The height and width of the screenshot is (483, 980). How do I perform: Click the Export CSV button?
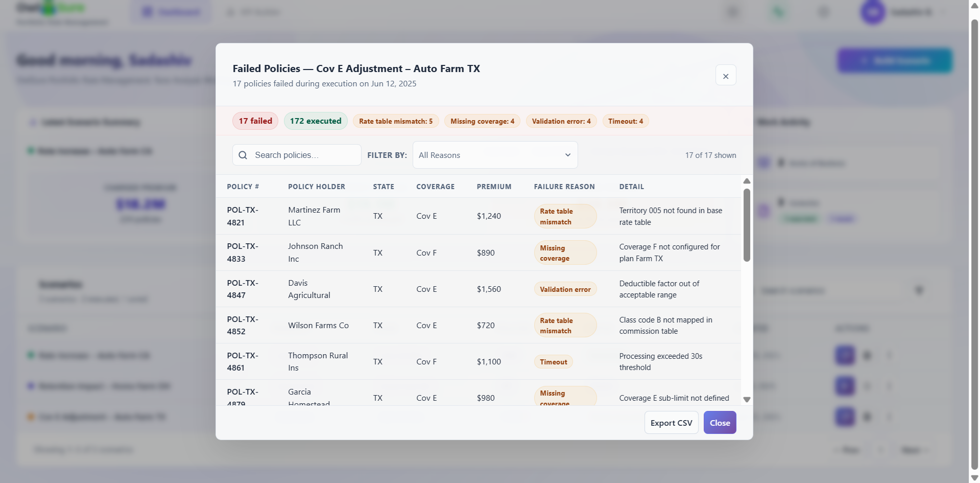coord(671,423)
